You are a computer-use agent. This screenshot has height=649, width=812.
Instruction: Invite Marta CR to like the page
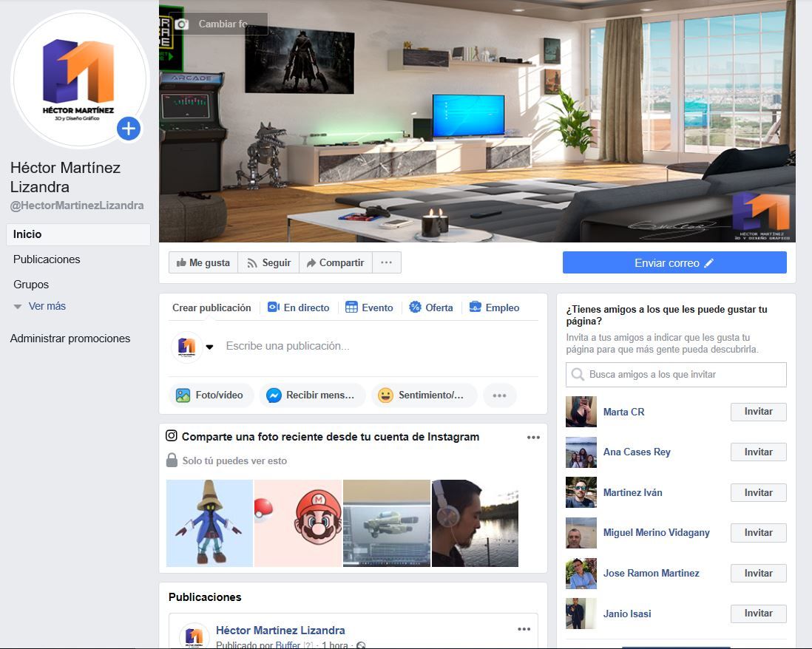(x=758, y=412)
